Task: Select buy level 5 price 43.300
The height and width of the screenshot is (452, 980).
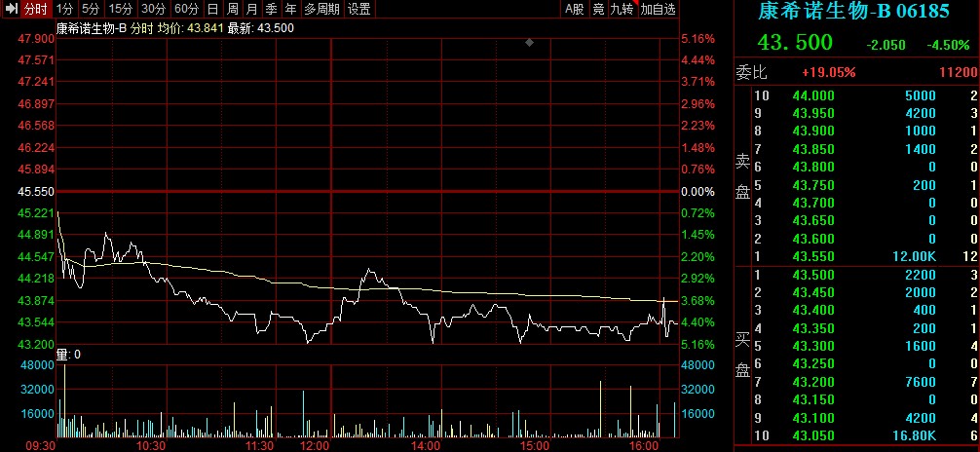Action: coord(813,346)
